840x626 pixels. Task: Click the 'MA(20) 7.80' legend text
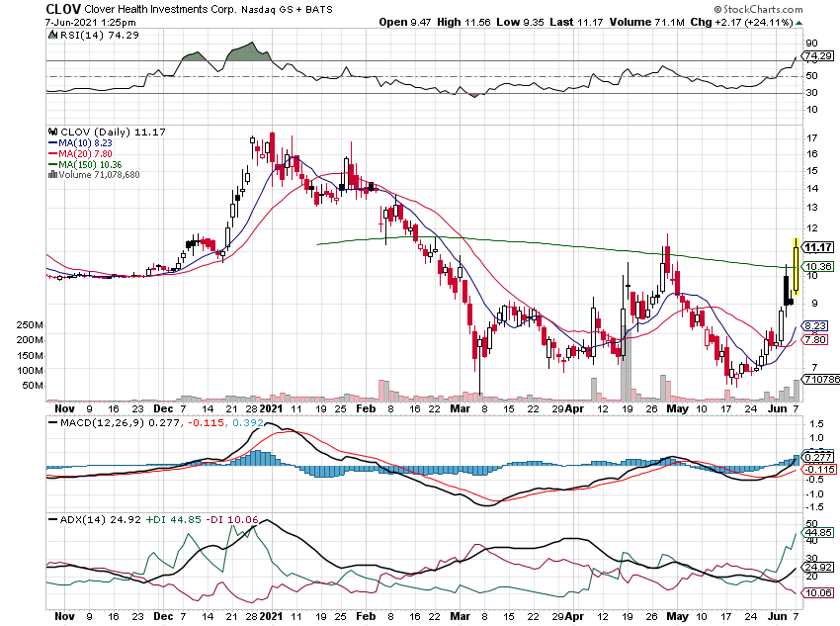click(x=85, y=154)
